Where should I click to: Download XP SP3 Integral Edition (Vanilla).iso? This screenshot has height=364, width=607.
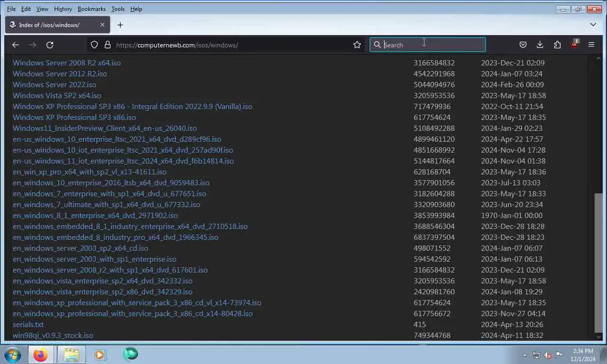coord(132,106)
